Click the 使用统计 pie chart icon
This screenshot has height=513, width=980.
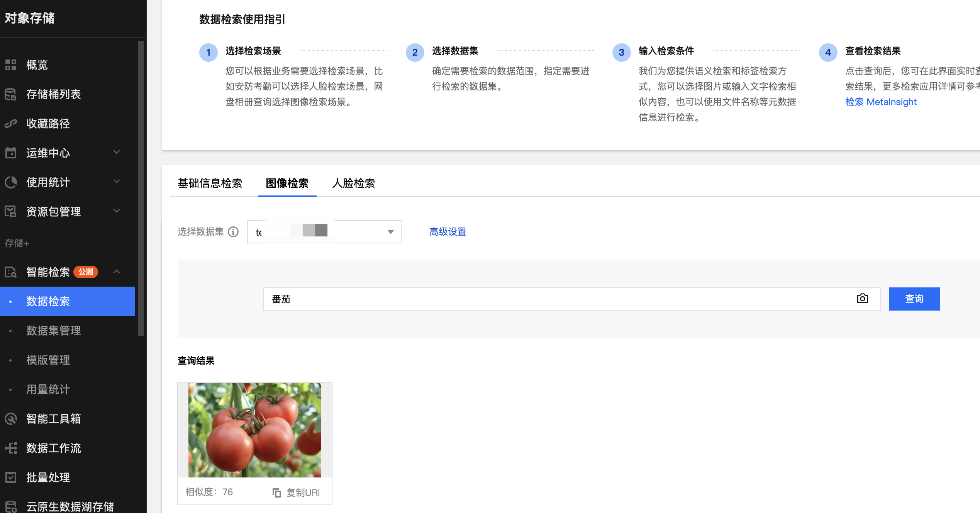click(x=11, y=182)
